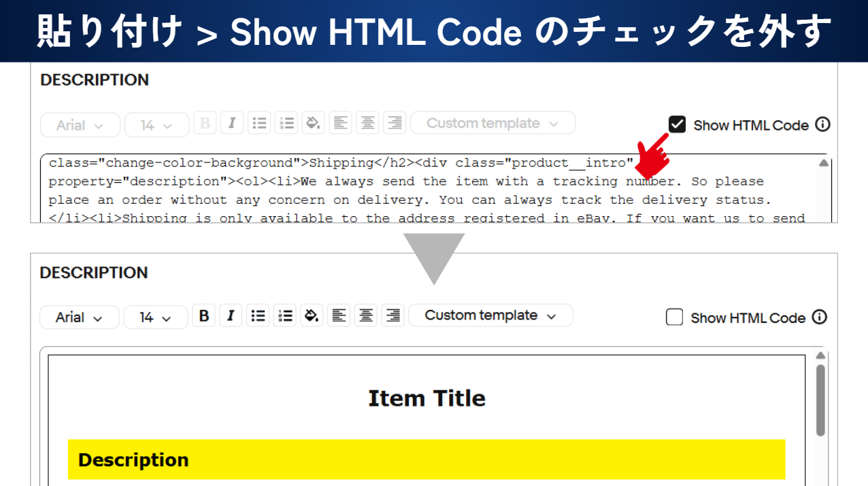Click info icon beside the unchecked Show HTML Code

coord(820,317)
